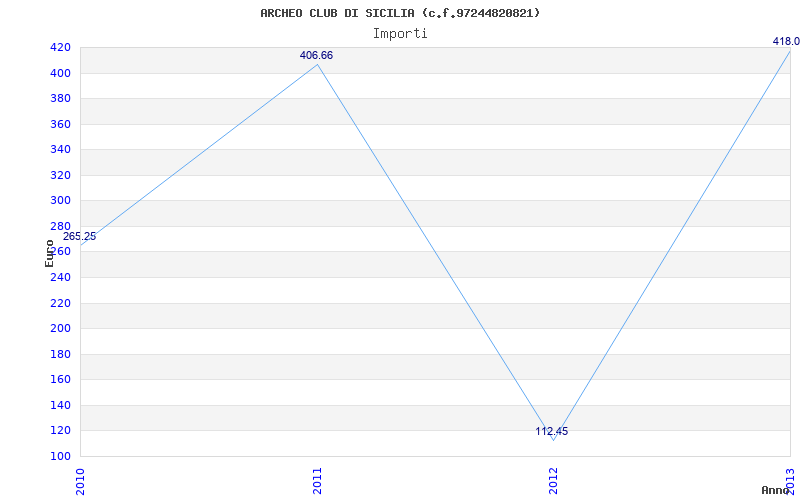The image size is (800, 500).
Task: Click the 160 y-axis tick label
Action: click(x=60, y=380)
